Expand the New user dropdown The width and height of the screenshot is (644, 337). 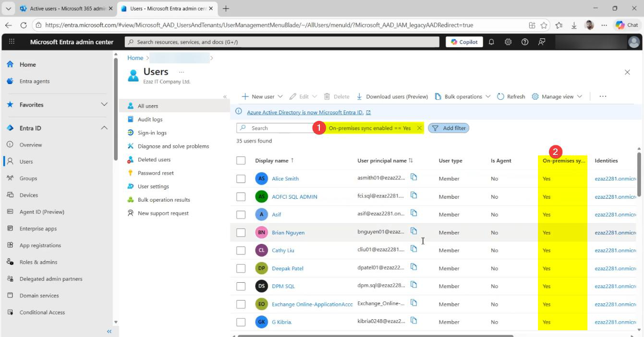(280, 96)
